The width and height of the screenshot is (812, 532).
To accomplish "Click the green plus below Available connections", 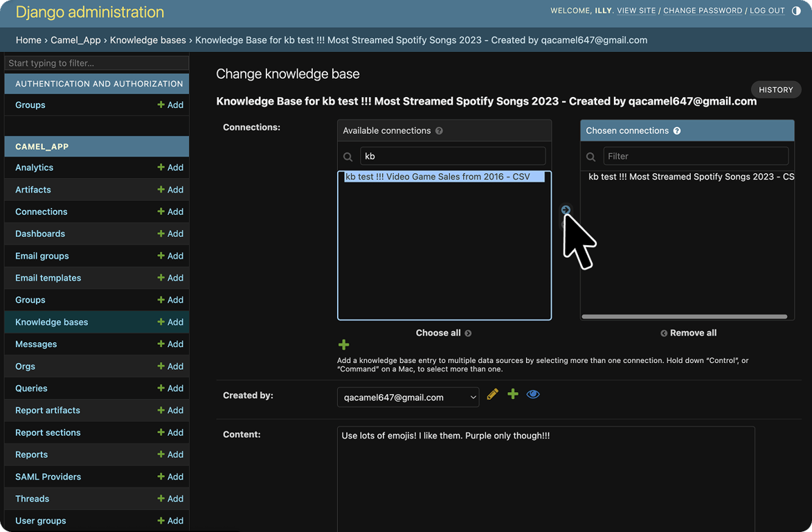I will point(343,344).
